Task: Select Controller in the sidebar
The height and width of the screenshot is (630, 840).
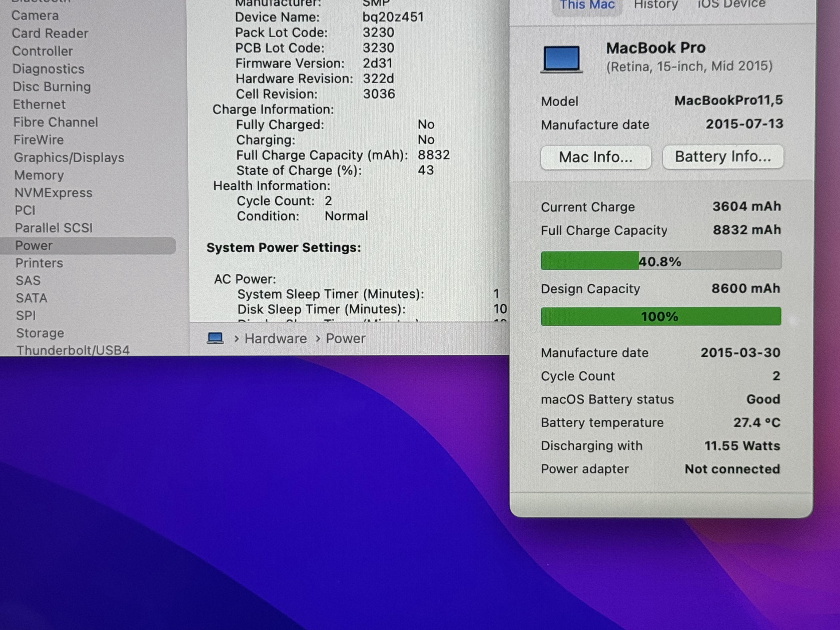Action: click(42, 51)
